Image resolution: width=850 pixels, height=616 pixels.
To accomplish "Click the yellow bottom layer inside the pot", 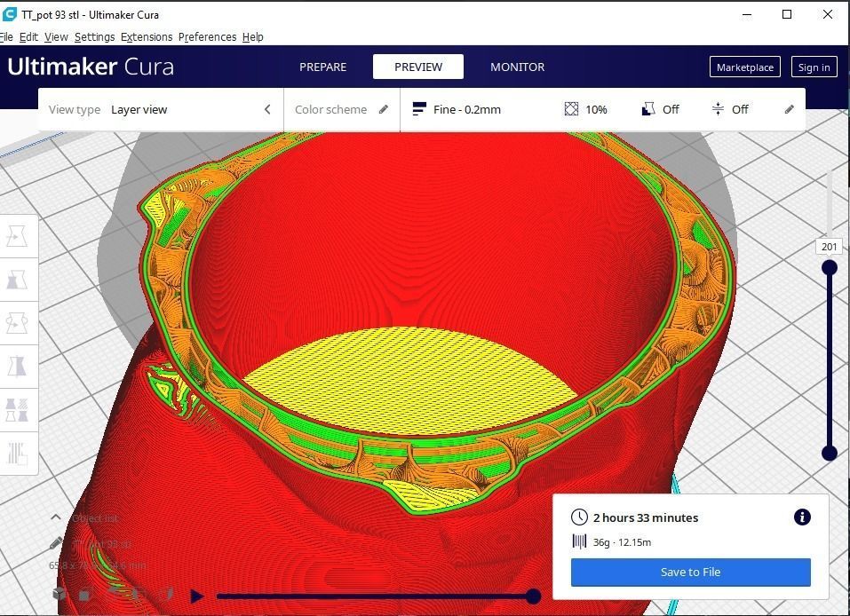I will coord(408,380).
